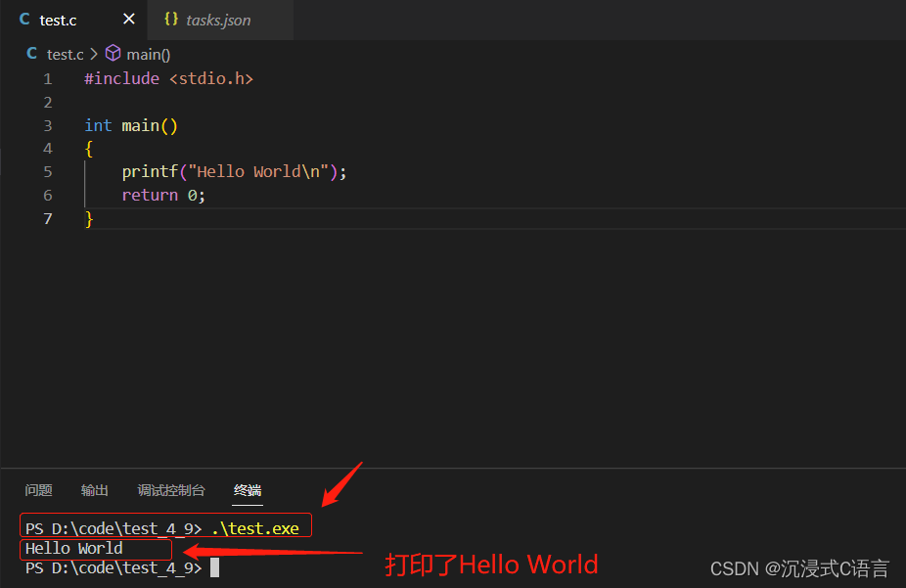Open the 调试控制台 panel tab
The width and height of the screenshot is (906, 588).
point(171,490)
